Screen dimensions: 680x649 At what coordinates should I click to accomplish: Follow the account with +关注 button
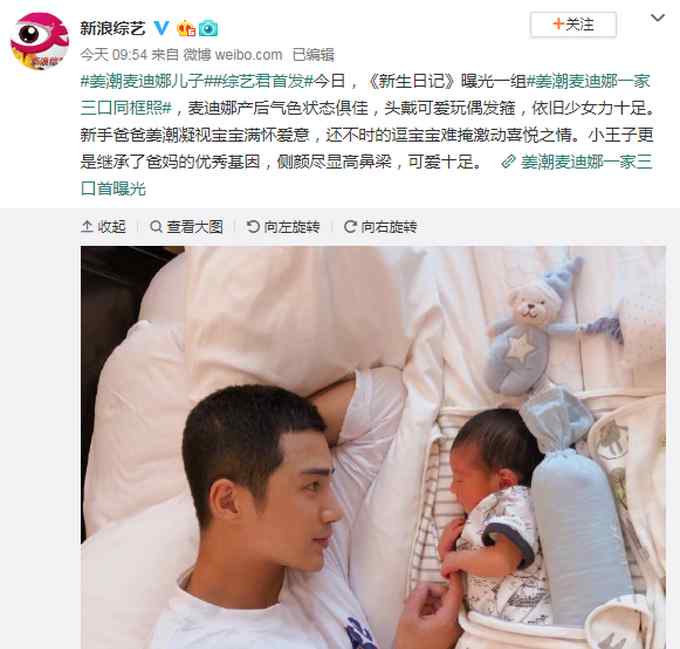[573, 25]
